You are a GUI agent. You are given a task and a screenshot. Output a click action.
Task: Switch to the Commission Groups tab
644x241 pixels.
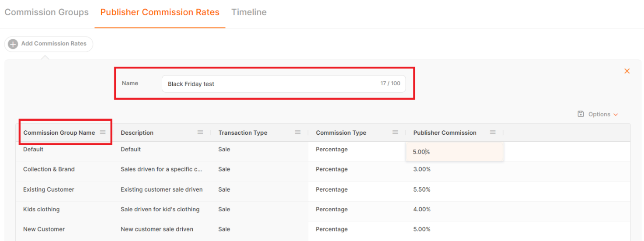pyautogui.click(x=47, y=12)
